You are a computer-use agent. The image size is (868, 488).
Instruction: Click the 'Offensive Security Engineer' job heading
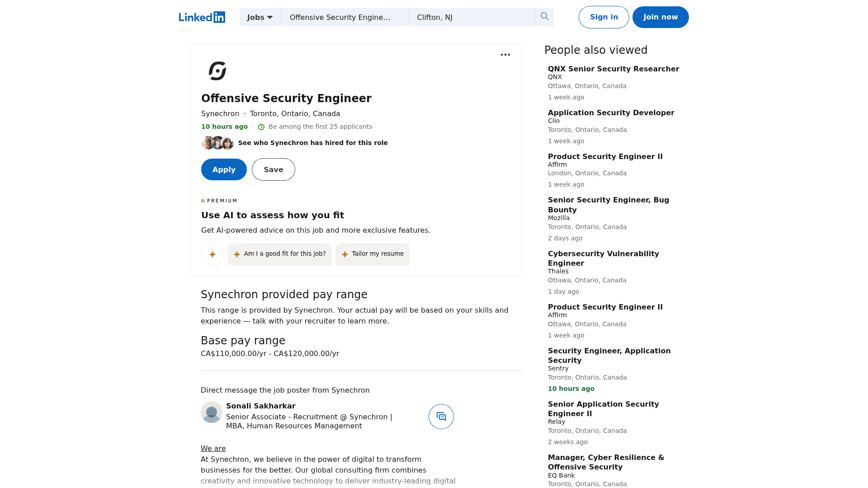[x=286, y=99]
